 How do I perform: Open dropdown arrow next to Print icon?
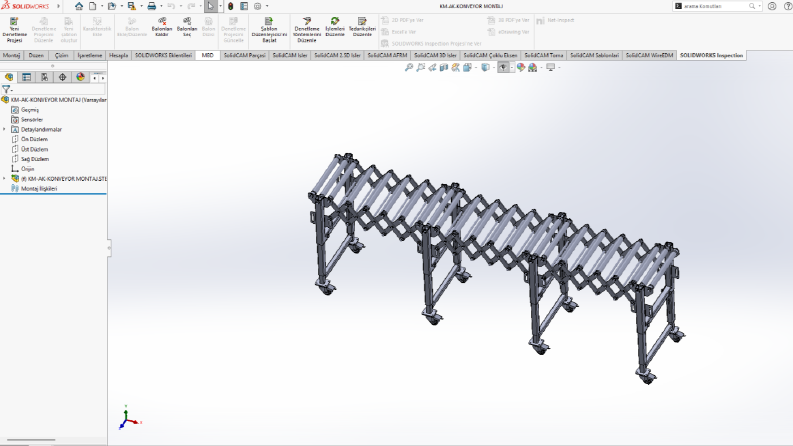click(161, 6)
